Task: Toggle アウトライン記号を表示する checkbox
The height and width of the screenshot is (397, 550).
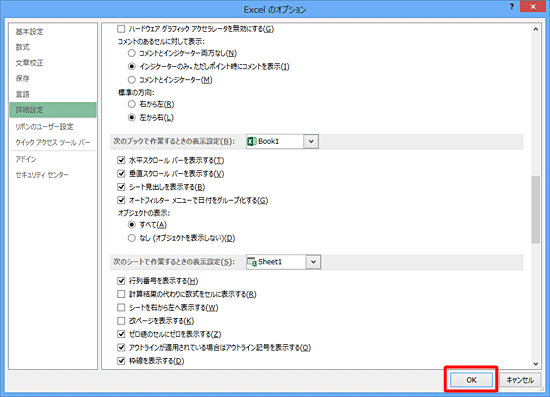Action: (121, 348)
